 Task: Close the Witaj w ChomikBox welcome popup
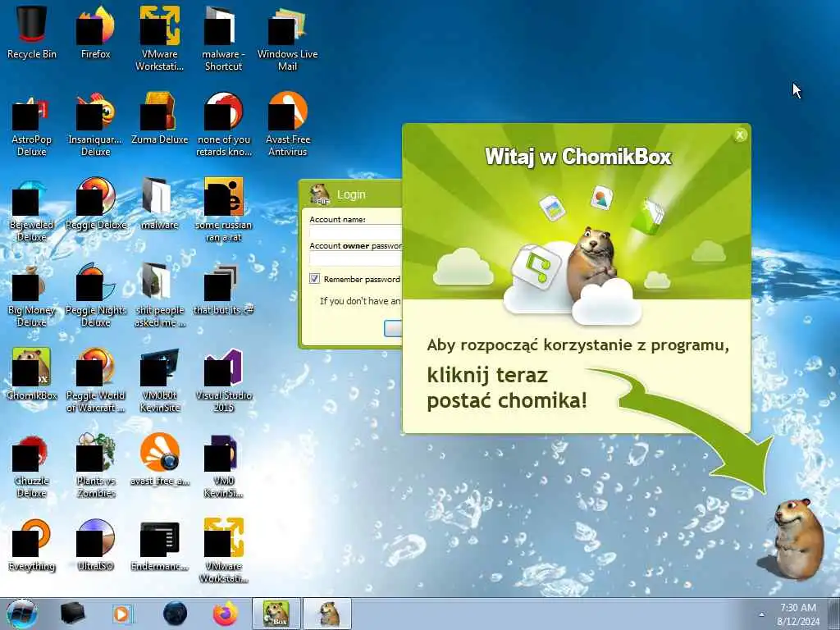740,135
